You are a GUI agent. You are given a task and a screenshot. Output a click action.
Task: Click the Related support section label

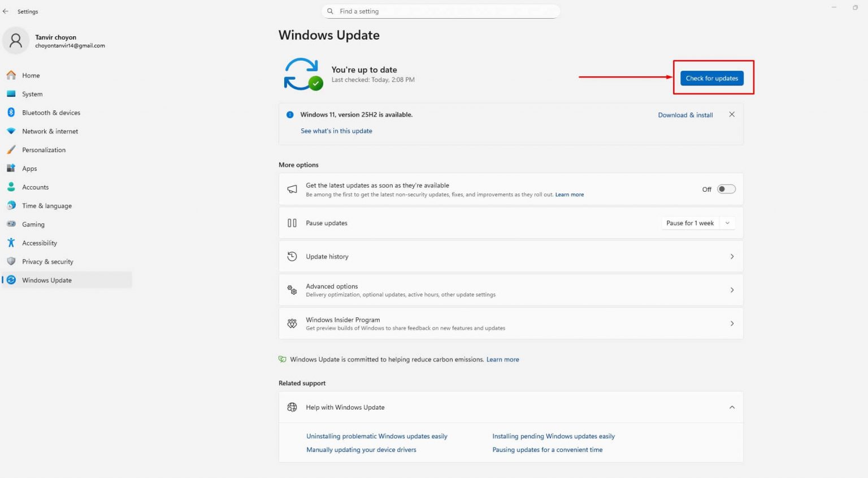[302, 383]
